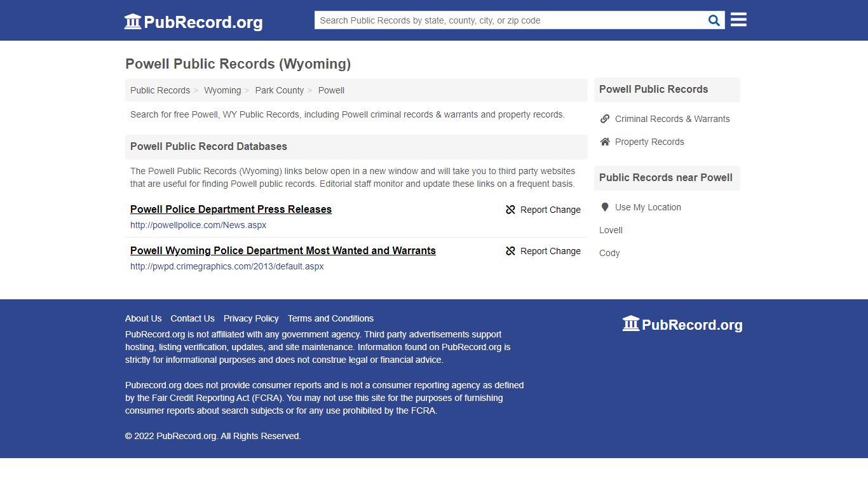Image resolution: width=868 pixels, height=488 pixels.
Task: Visit the powellpolice.com News.aspx URL
Action: click(x=198, y=225)
